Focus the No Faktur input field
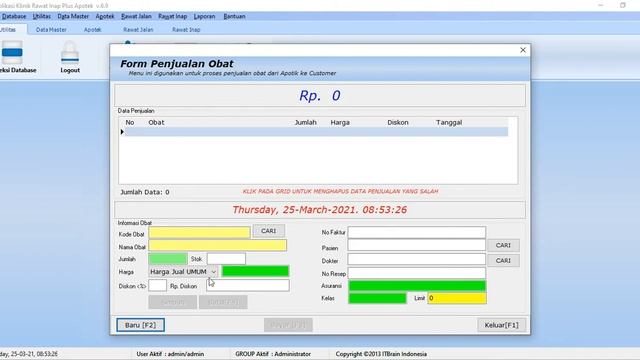The image size is (640, 360). click(417, 232)
